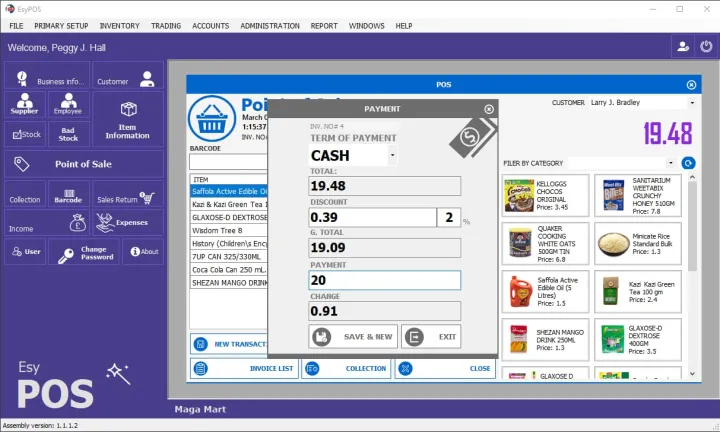The width and height of the screenshot is (720, 432).
Task: Select Shezan Mango Drink 250ML product card
Action: coord(545,340)
